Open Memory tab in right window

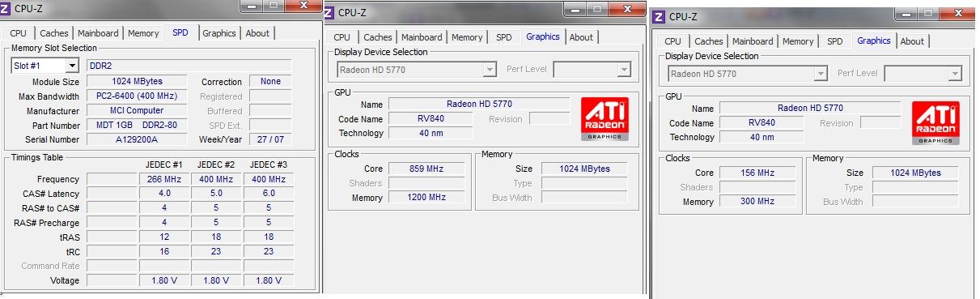798,41
